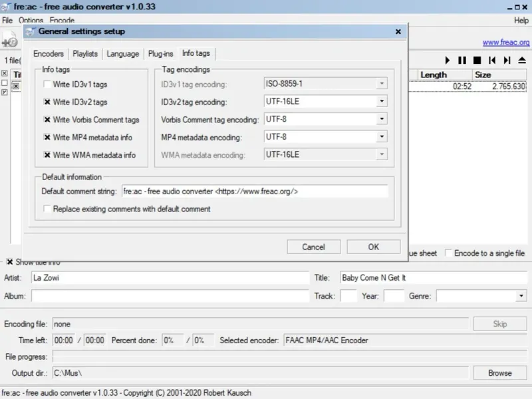Viewport: 532px width, 399px height.
Task: Open the www.freac.org link
Action: coord(506,43)
